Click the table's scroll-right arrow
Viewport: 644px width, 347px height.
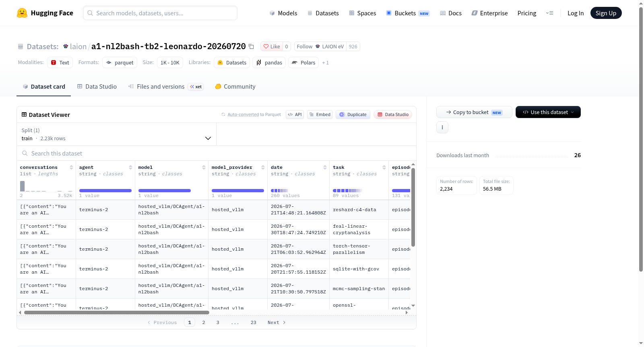click(407, 312)
